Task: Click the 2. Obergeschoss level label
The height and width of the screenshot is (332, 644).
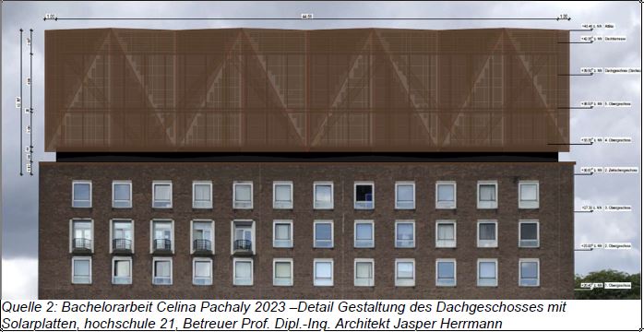Action: pos(606,246)
